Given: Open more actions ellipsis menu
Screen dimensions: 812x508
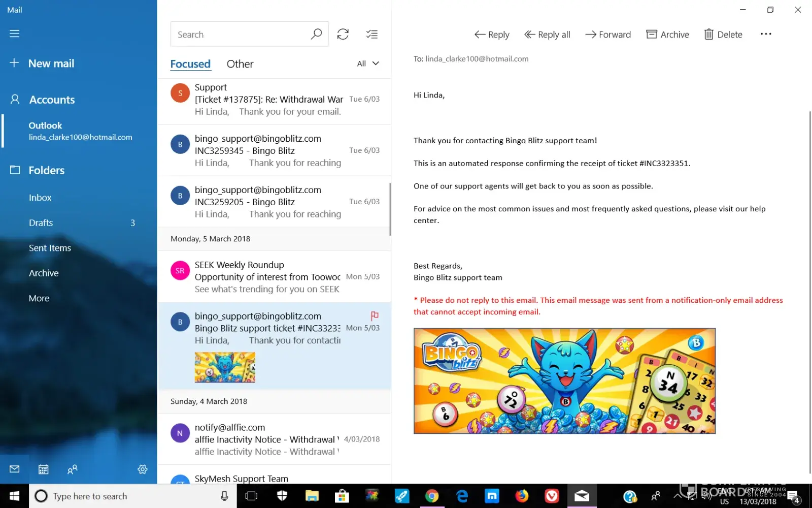Looking at the screenshot, I should (766, 34).
